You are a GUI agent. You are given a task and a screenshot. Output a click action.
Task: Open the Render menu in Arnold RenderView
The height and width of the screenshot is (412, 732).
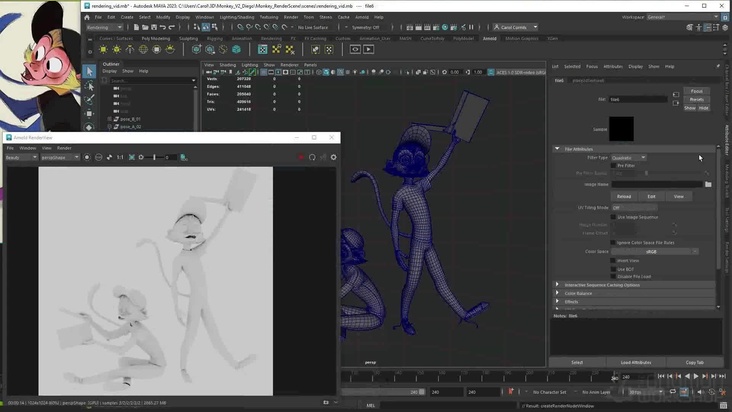64,148
